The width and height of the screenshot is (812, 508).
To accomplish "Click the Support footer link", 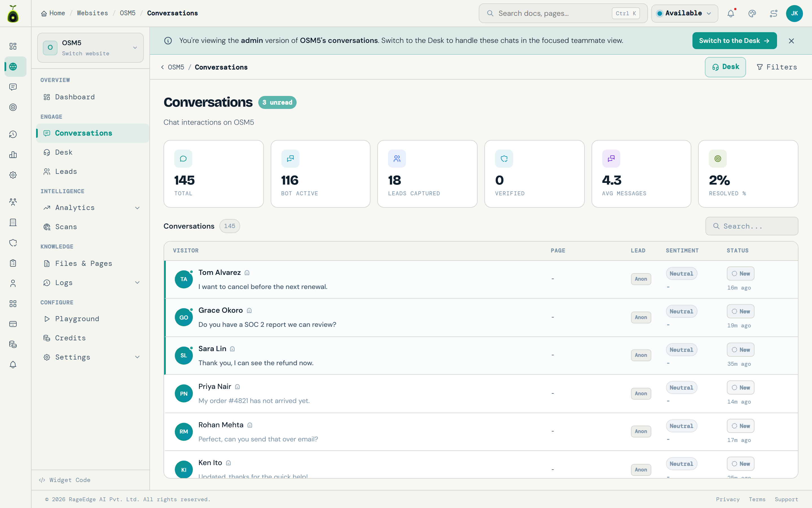I will (x=786, y=499).
